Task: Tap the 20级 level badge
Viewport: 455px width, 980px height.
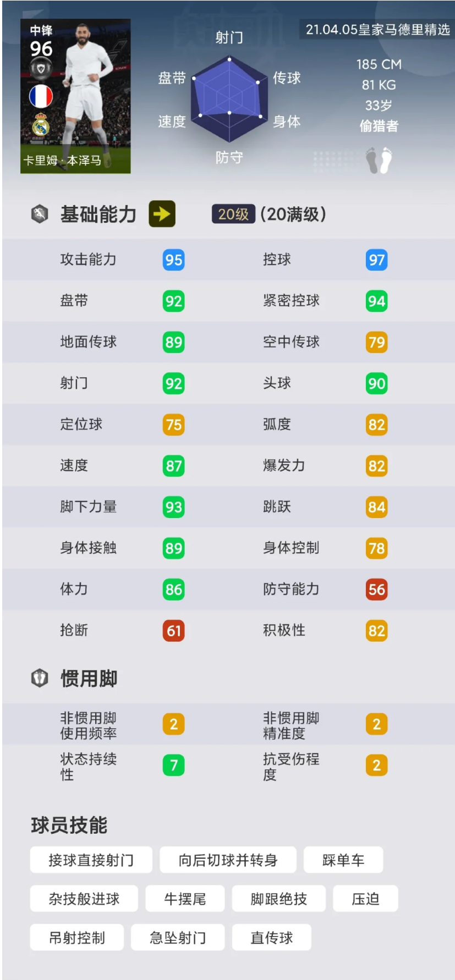Action: coord(233,214)
